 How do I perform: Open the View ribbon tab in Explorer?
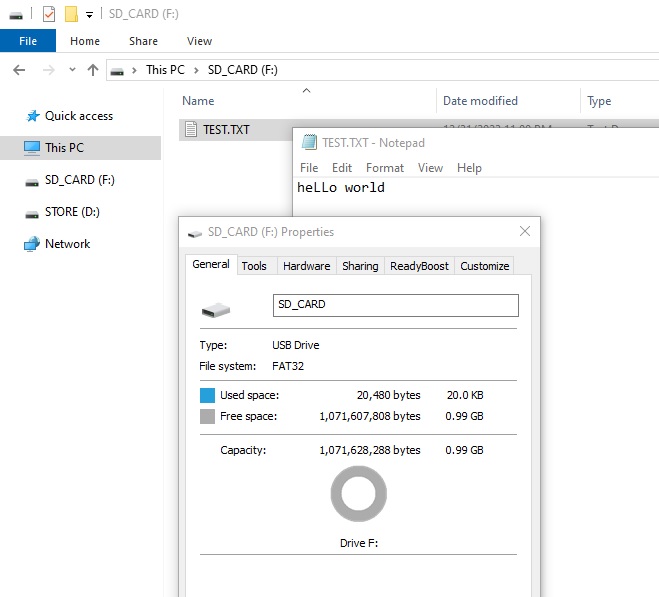coord(199,41)
